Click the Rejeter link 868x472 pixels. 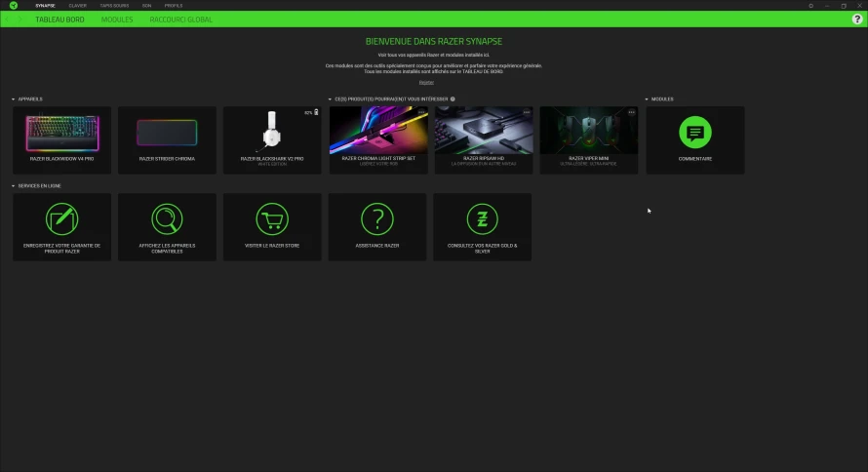click(426, 83)
